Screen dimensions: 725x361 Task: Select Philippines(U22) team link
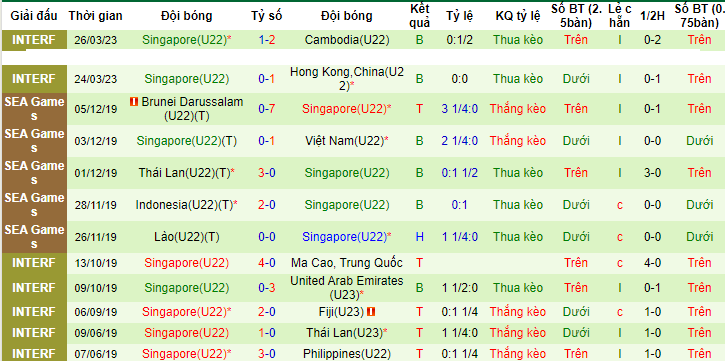point(347,354)
